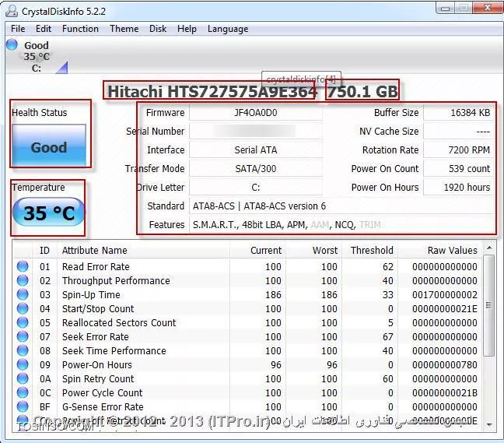Open the Theme menu
This screenshot has width=504, height=443.
tap(124, 29)
